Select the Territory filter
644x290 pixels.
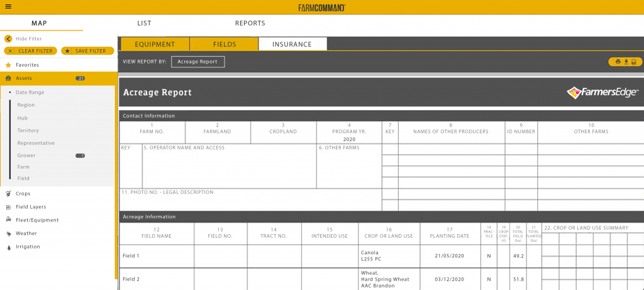pos(28,131)
